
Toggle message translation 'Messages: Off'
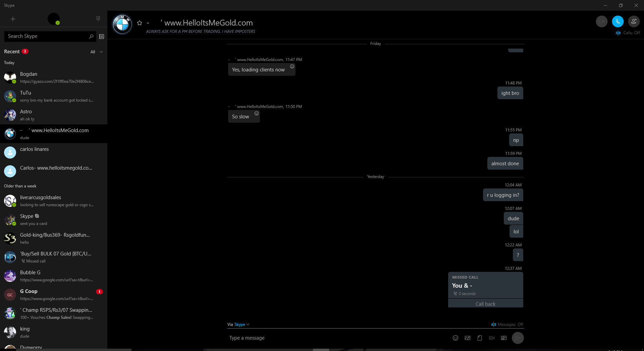coord(507,325)
